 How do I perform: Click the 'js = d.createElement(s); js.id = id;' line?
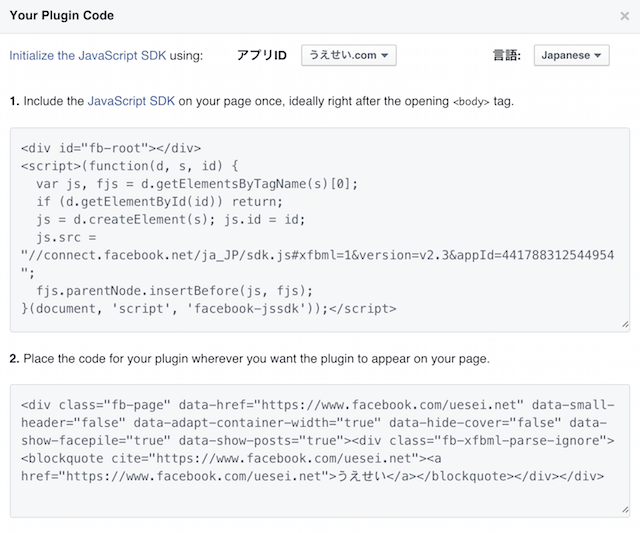[171, 220]
